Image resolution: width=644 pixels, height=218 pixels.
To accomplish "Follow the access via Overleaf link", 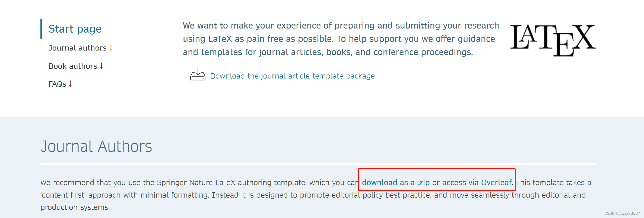I will click(x=477, y=182).
